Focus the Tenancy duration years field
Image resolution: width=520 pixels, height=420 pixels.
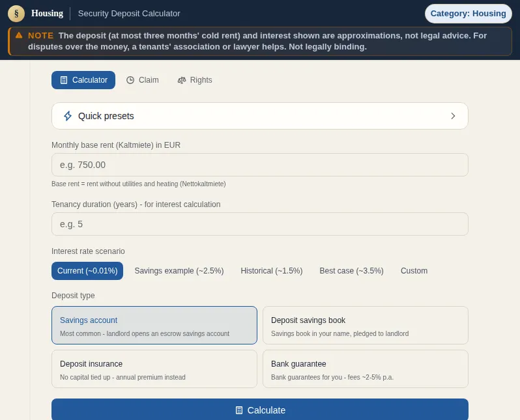(260, 224)
